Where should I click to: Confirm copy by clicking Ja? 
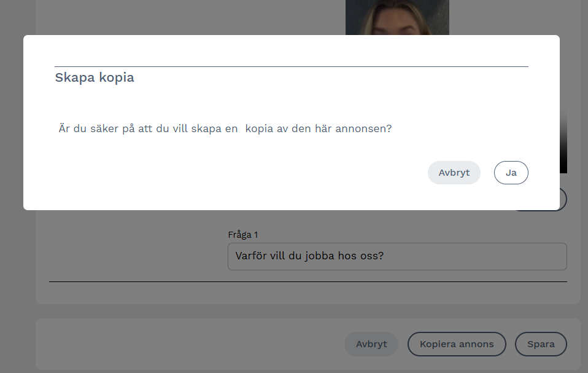pos(511,173)
